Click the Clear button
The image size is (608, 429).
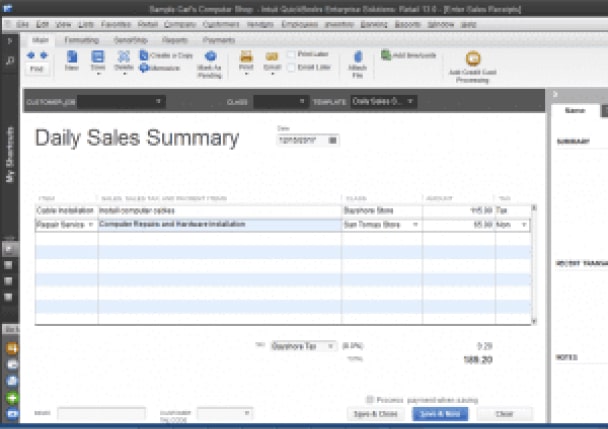tap(504, 413)
